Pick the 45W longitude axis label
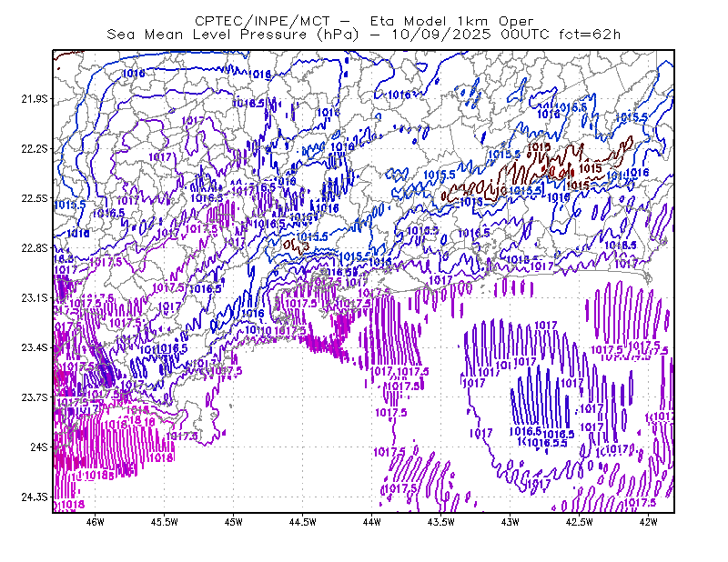The image size is (728, 562). 234,522
